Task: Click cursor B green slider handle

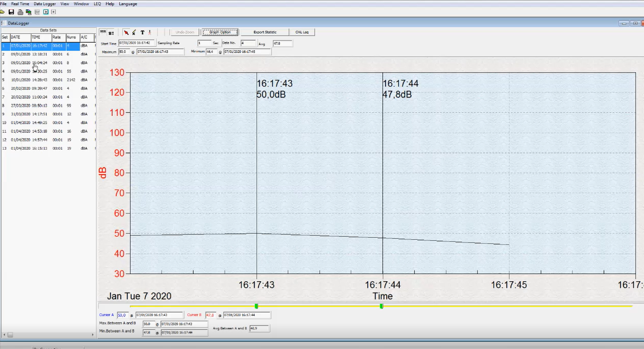Action: tap(381, 306)
